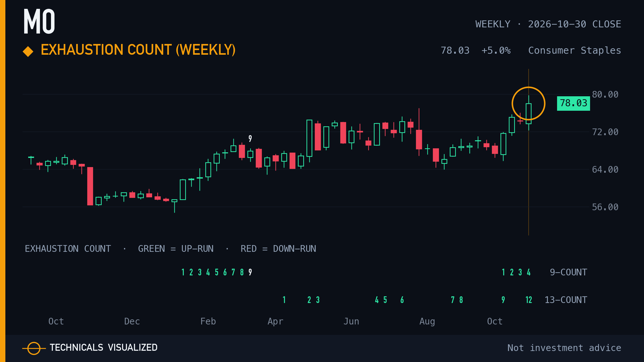Click the large red candle in early November

[x=90, y=186]
